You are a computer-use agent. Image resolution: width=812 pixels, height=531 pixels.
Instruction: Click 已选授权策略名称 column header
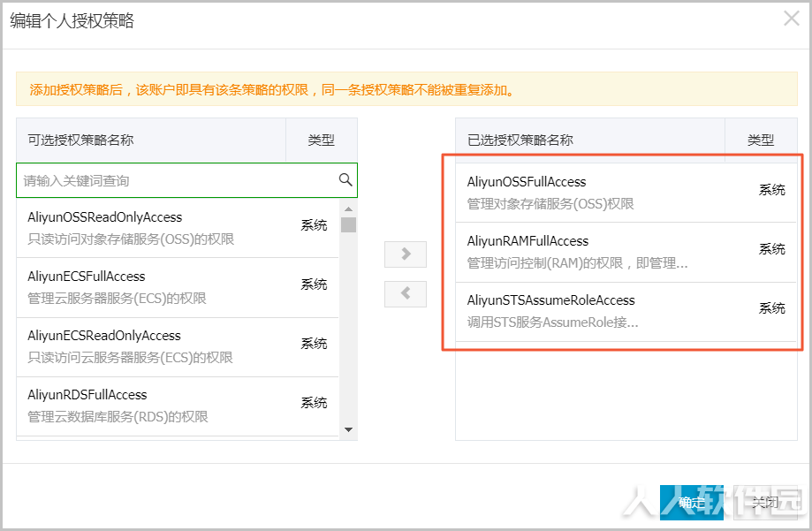pos(520,140)
